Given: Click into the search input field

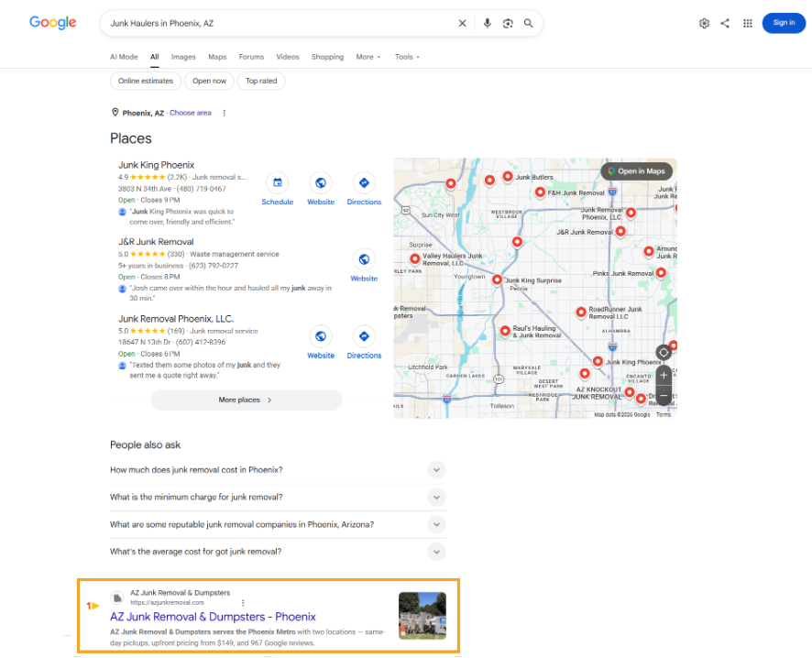Looking at the screenshot, I should point(280,23).
